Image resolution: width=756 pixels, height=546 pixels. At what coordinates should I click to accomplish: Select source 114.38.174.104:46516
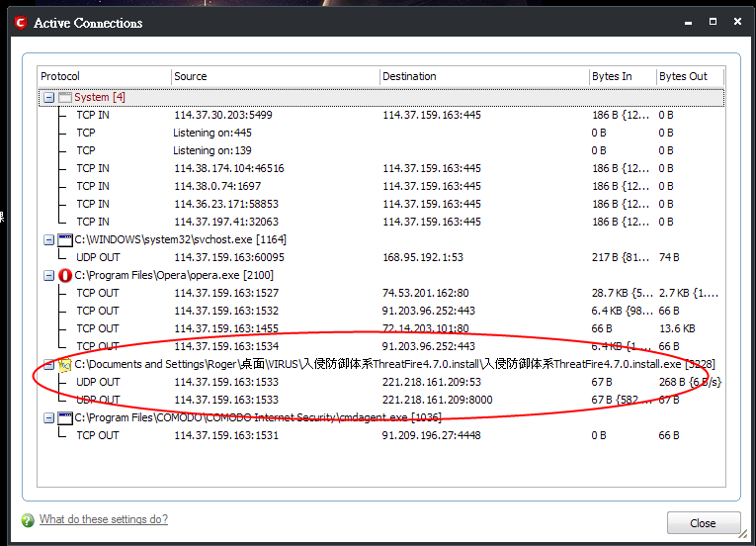click(x=229, y=168)
